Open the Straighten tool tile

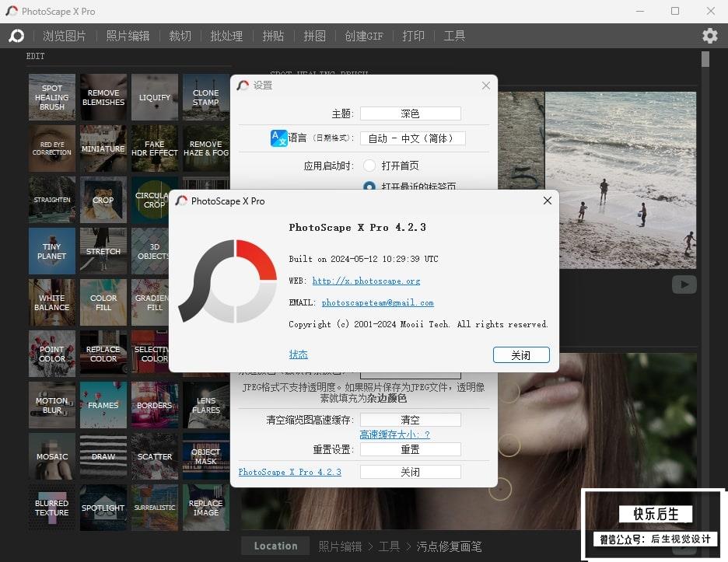tap(51, 200)
